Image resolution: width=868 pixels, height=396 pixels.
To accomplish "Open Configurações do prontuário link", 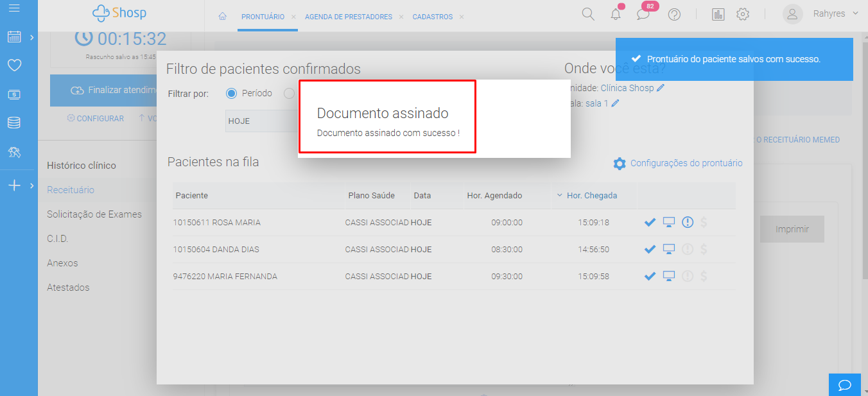I will coord(686,163).
